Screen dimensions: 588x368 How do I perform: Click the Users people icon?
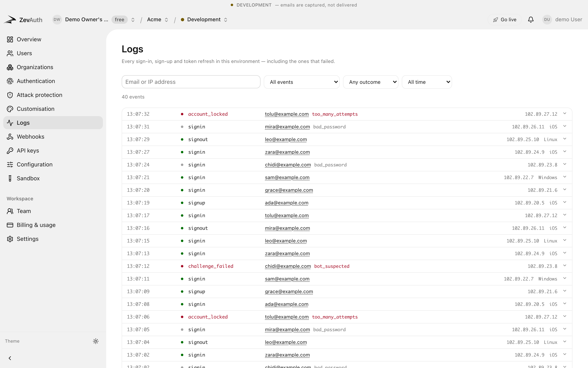(x=10, y=53)
